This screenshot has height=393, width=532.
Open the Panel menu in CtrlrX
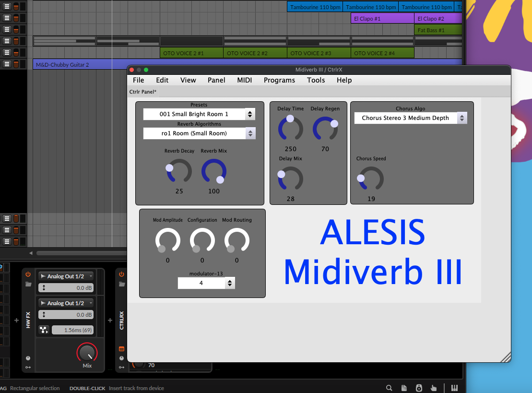point(216,80)
